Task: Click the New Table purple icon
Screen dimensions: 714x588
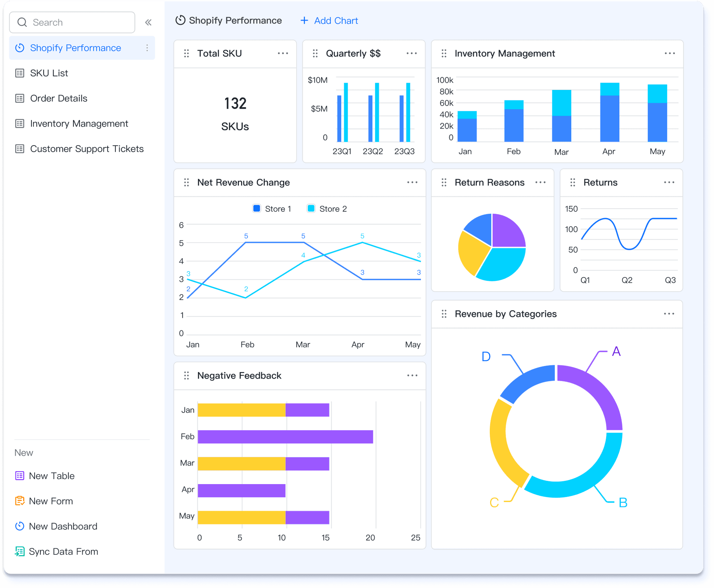Action: pos(20,476)
